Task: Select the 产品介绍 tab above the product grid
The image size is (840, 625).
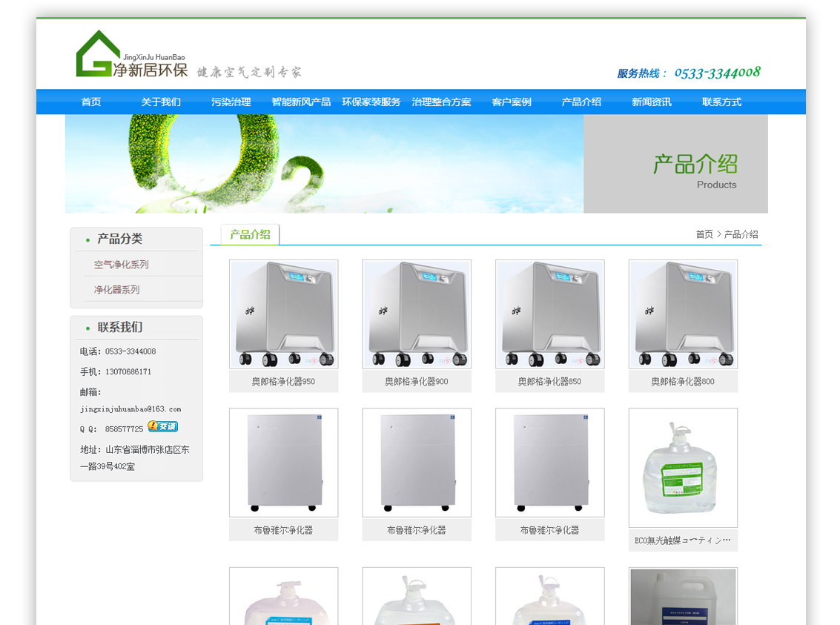Action: (x=250, y=234)
